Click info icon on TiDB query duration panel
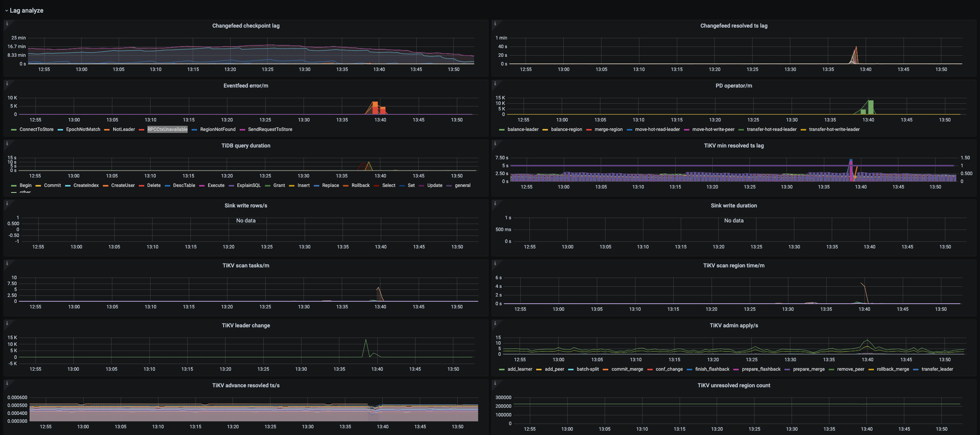This screenshot has height=435, width=980. point(7,144)
